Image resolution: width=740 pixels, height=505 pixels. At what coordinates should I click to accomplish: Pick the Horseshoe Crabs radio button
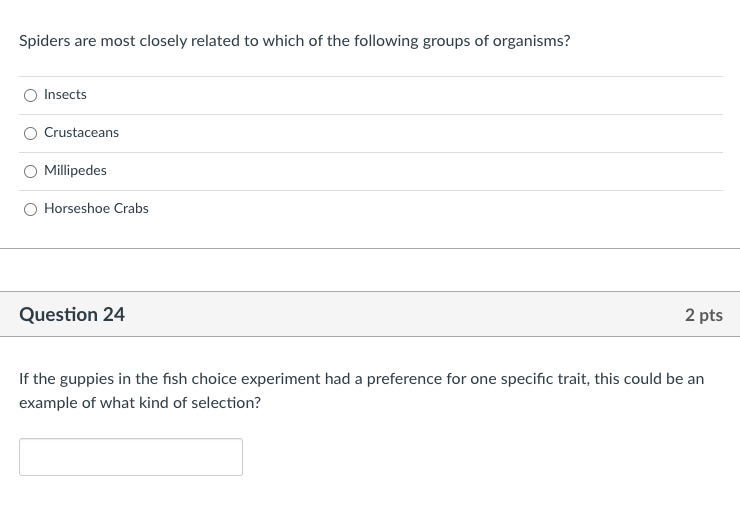(x=31, y=209)
